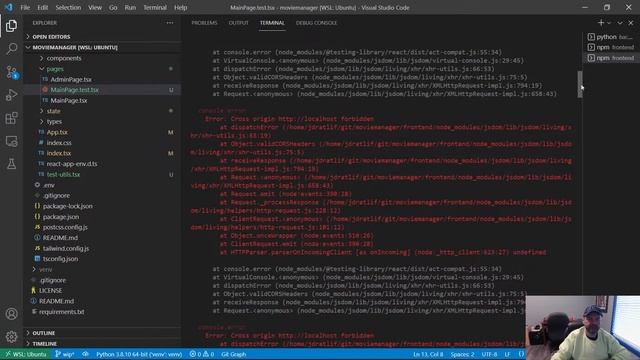Image resolution: width=640 pixels, height=360 pixels.
Task: Open the Explorer view in activity bar
Action: click(x=11, y=26)
